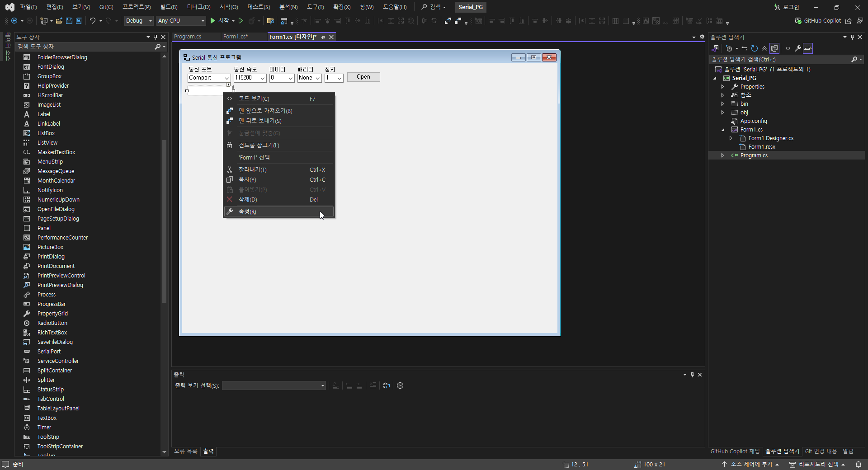Click the toolbox scroll down arrow
The image size is (868, 470).
[164, 452]
